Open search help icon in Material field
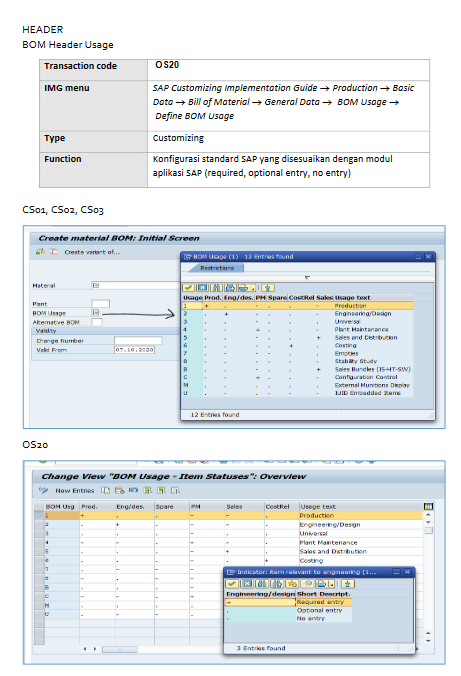 [96, 285]
